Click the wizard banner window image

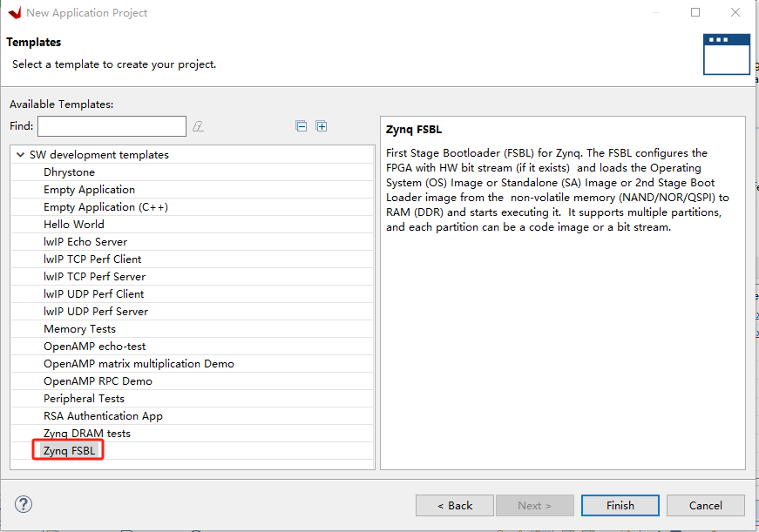coord(726,54)
